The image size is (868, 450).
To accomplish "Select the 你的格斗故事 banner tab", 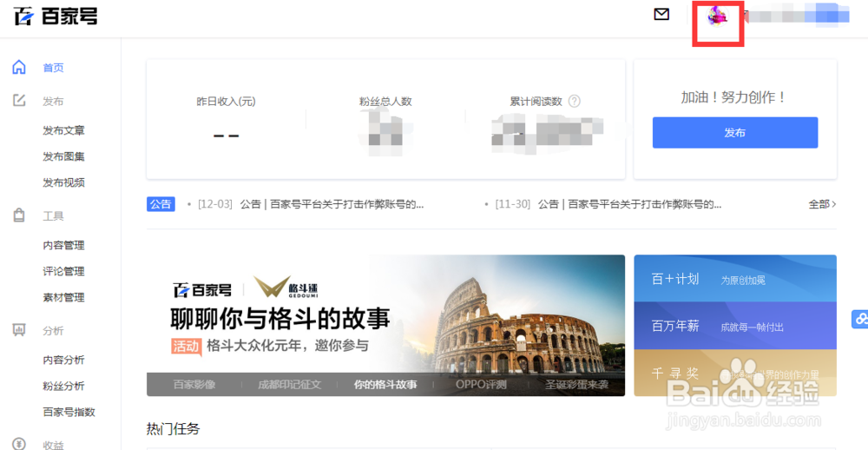I will (385, 385).
